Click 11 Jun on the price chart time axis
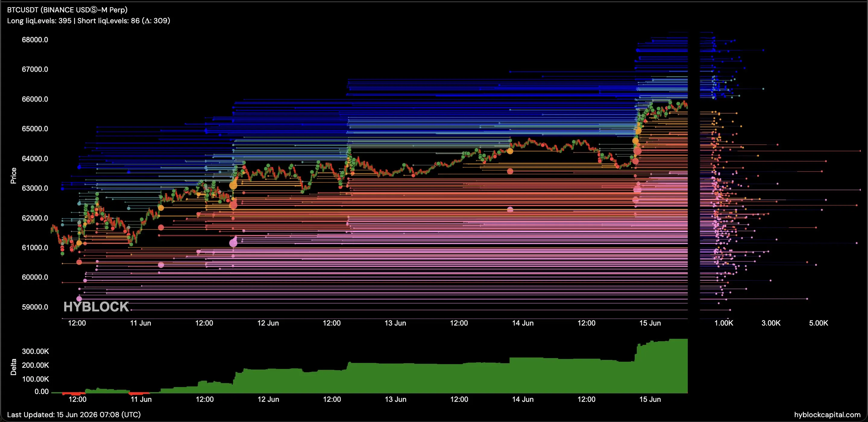This screenshot has height=422, width=868. [x=140, y=323]
